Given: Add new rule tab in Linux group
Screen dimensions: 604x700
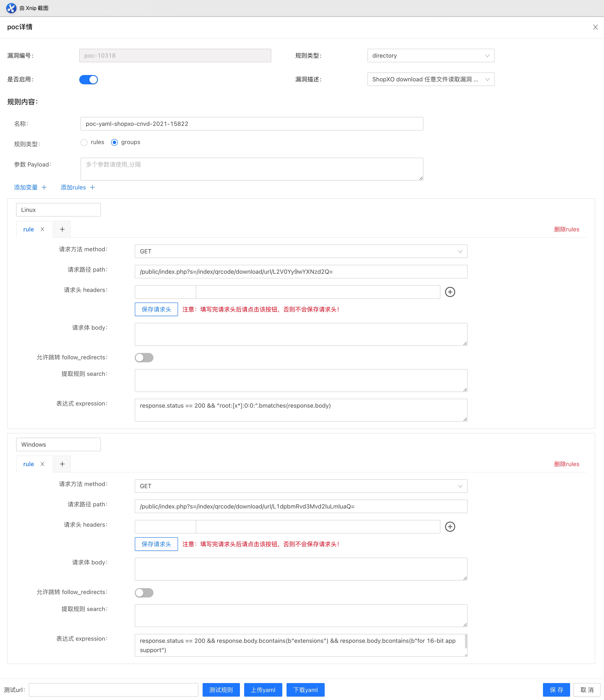Looking at the screenshot, I should pos(62,229).
